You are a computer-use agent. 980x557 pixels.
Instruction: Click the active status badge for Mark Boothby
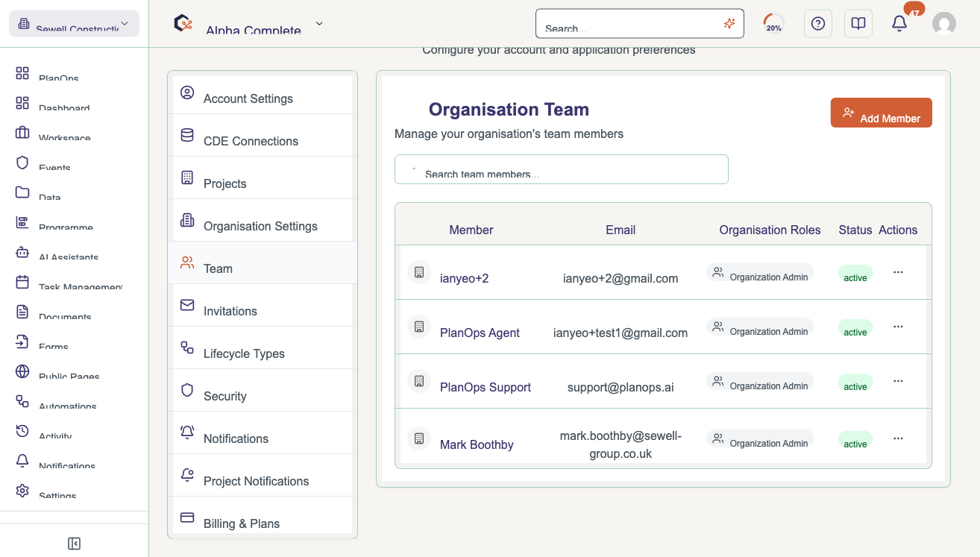(855, 440)
